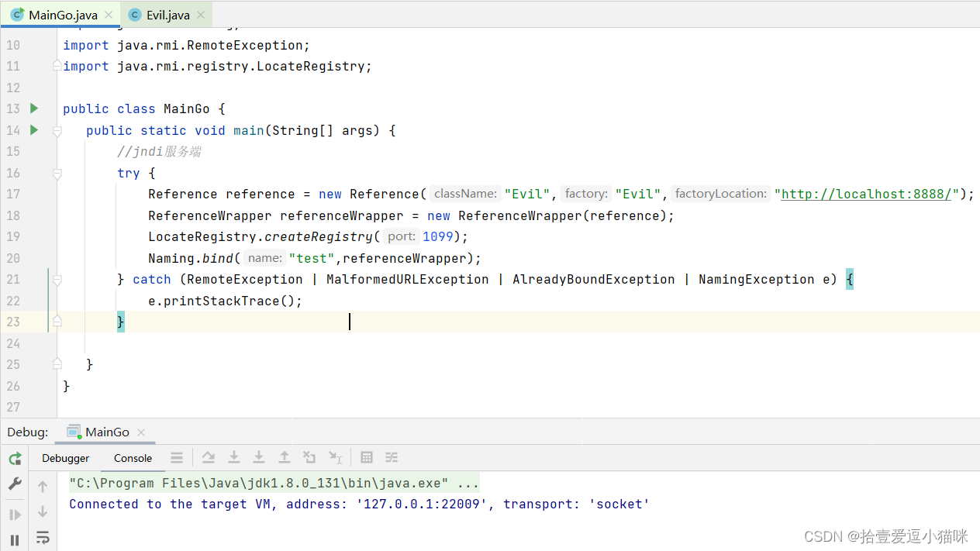Click line number 17 in gutter

pos(13,195)
